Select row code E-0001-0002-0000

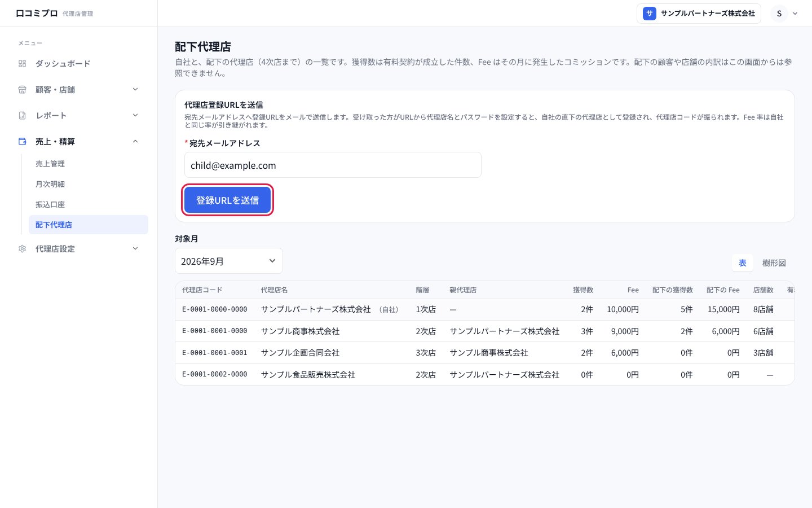(x=215, y=374)
